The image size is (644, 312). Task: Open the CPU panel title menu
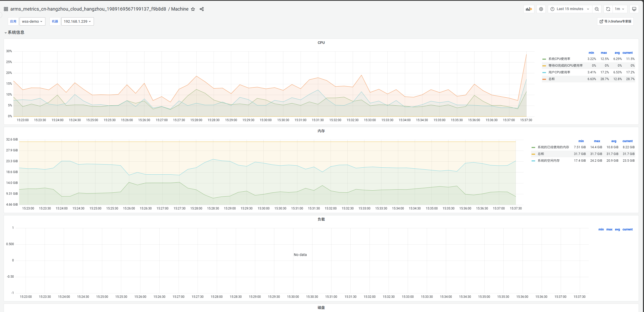click(321, 43)
